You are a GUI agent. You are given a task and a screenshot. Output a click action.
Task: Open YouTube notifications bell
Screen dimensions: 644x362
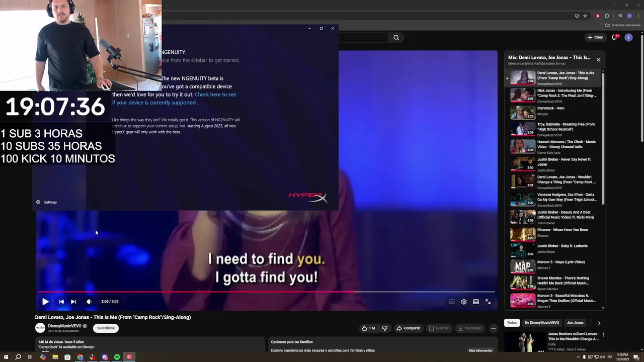click(x=615, y=37)
